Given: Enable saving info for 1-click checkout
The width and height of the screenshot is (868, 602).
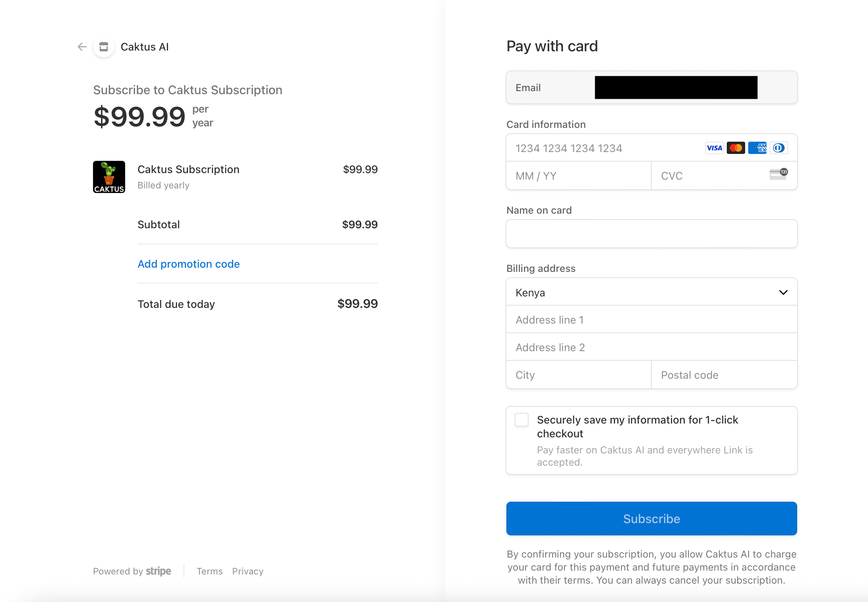Looking at the screenshot, I should point(522,420).
